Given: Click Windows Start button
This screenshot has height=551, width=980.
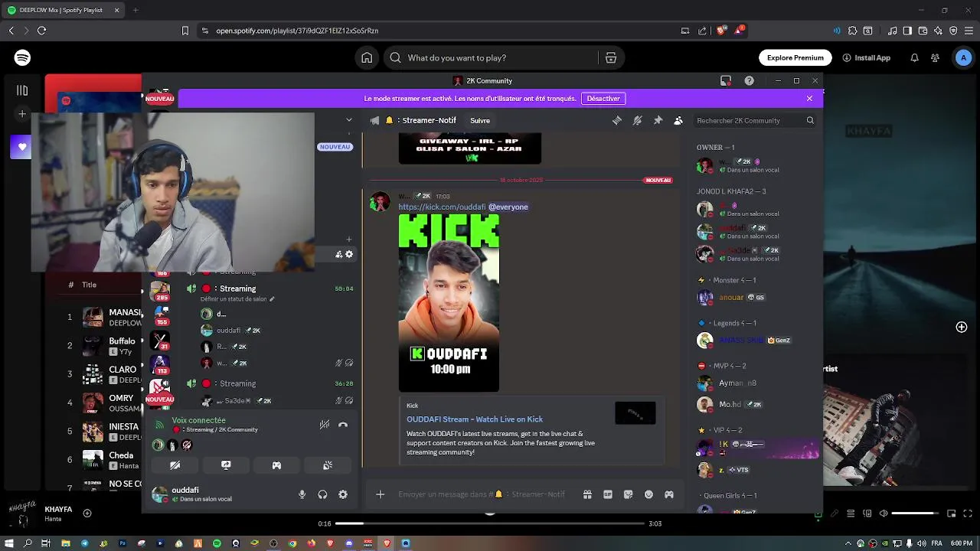Looking at the screenshot, I should [x=10, y=543].
